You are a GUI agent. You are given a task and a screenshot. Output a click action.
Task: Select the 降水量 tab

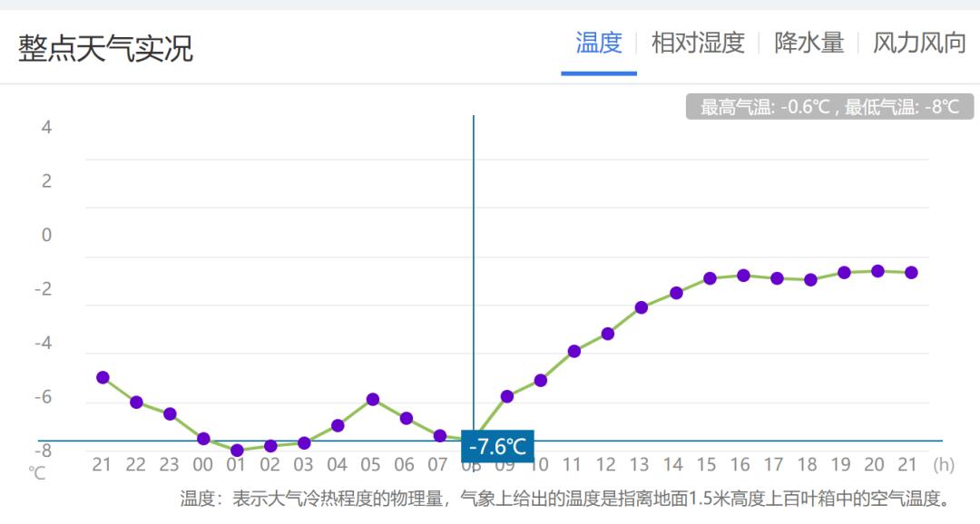(808, 43)
